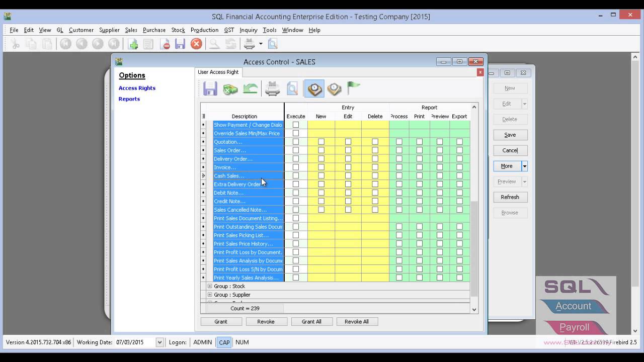
Task: Click the Print icon in main toolbar
Action: tap(250, 44)
